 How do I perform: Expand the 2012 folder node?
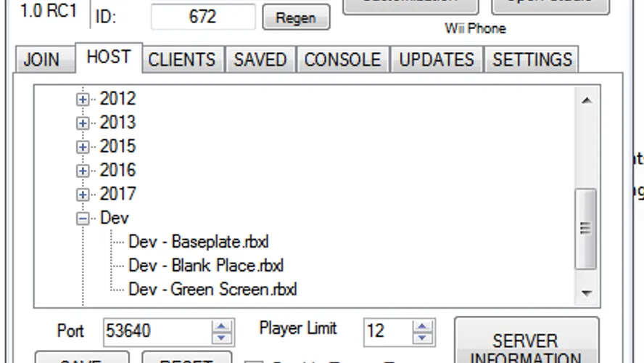(x=83, y=99)
